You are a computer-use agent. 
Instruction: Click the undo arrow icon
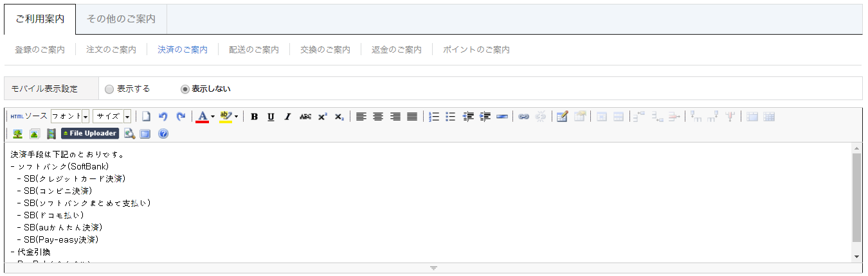coord(163,117)
